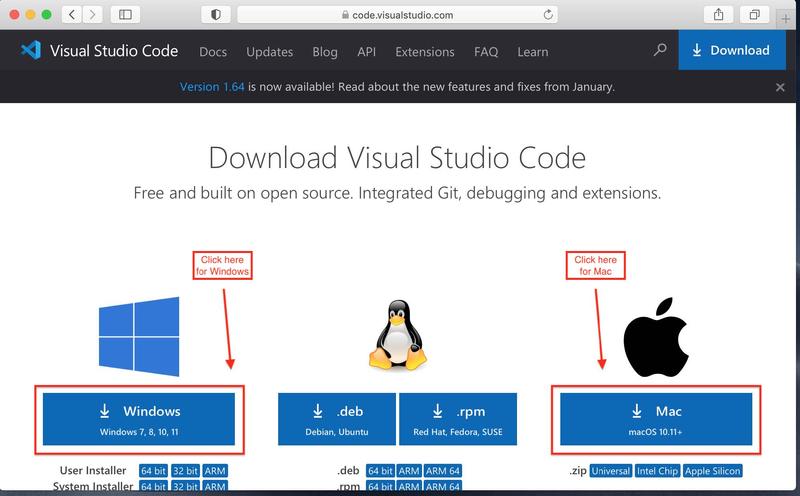The image size is (800, 496).
Task: Toggle the Safari sidebar icon
Action: pos(125,15)
